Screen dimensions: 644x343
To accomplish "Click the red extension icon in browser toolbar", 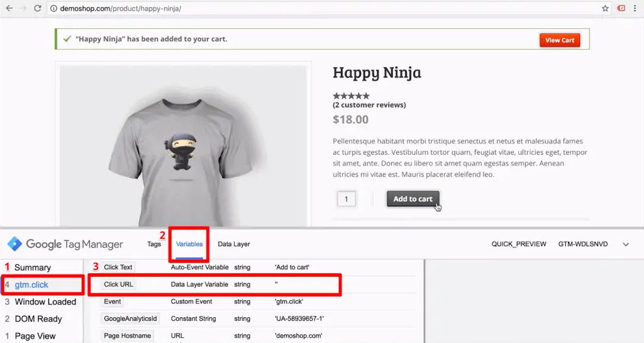I will pos(621,8).
